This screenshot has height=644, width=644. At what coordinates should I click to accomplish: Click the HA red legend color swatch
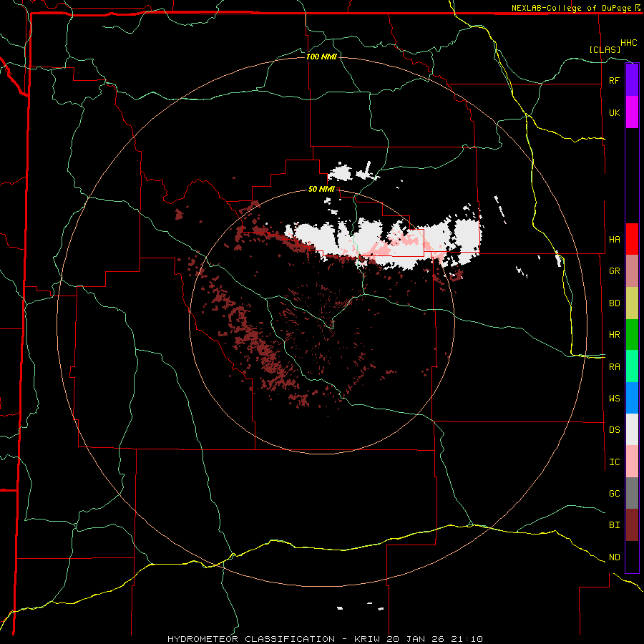(632, 239)
